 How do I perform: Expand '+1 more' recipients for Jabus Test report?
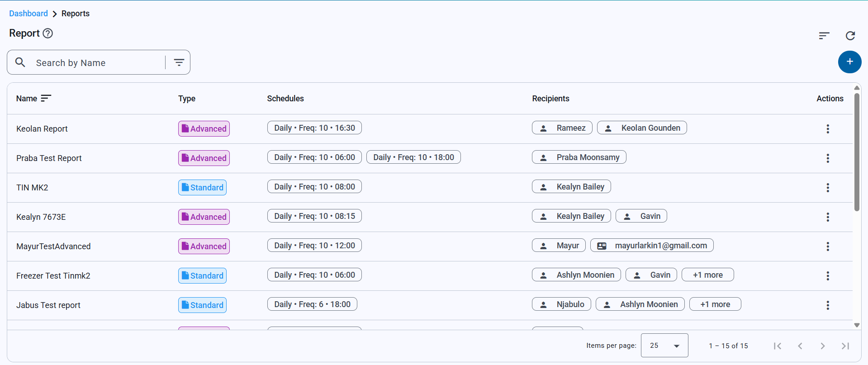click(x=715, y=304)
